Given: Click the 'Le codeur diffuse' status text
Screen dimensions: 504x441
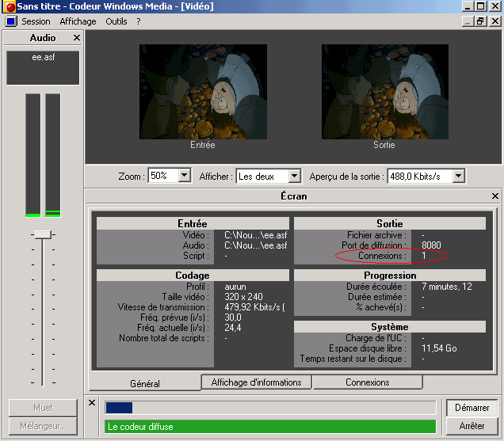Looking at the screenshot, I should 140,427.
